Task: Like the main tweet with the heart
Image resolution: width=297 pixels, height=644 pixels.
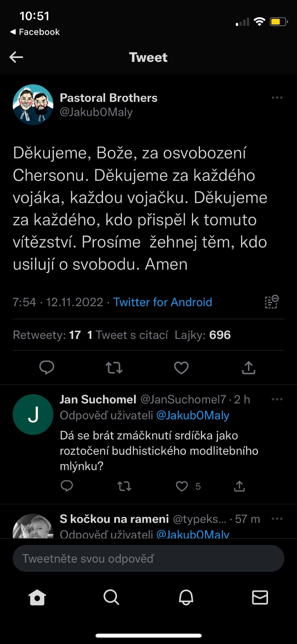Action: (x=181, y=367)
